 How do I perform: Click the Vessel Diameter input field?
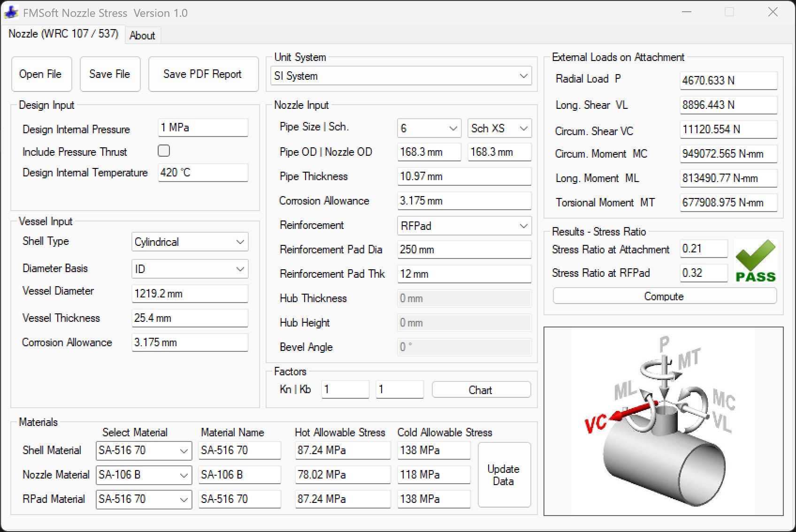pyautogui.click(x=190, y=294)
